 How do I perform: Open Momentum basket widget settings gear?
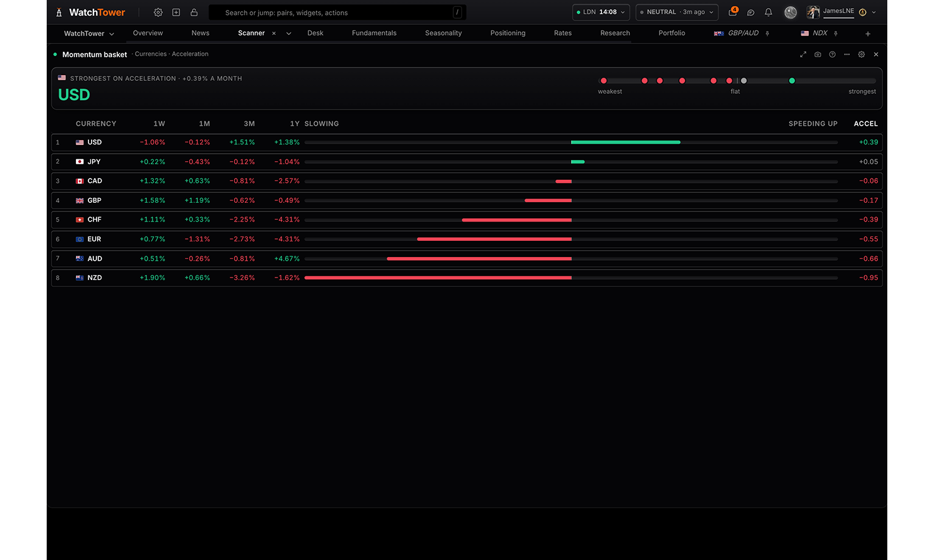[x=862, y=55]
